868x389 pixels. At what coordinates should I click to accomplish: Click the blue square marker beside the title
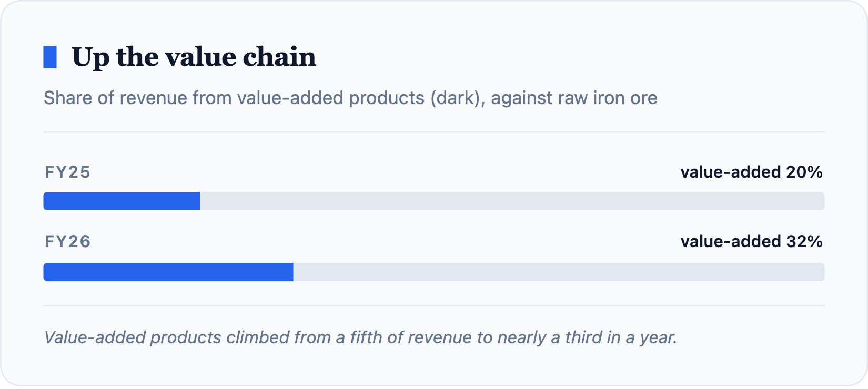(50, 57)
